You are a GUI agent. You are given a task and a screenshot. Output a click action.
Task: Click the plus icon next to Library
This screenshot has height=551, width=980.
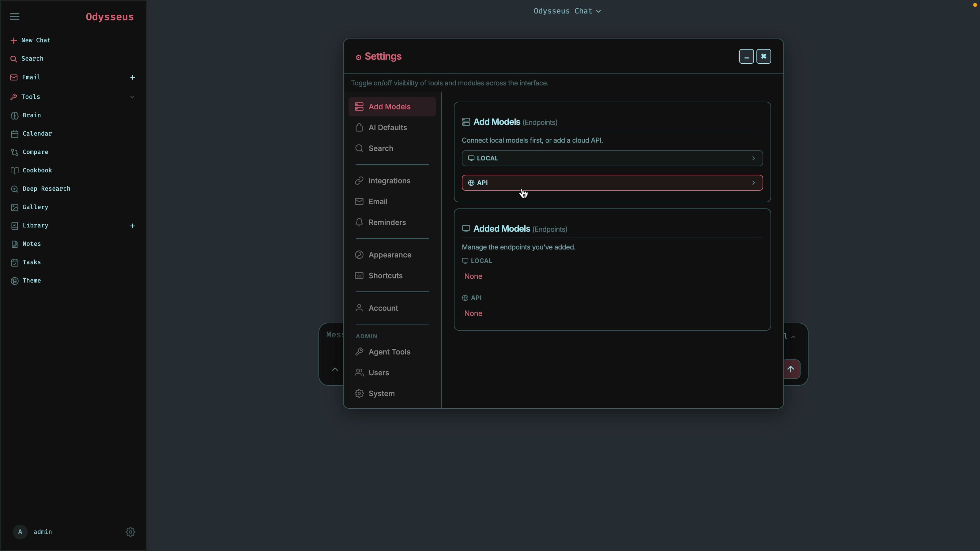tap(132, 226)
